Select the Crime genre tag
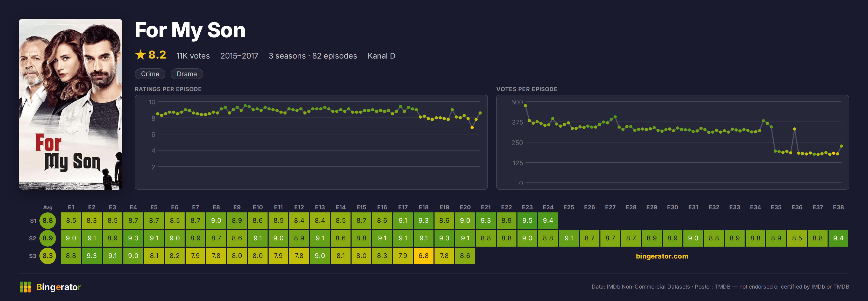The image size is (868, 301). (x=150, y=74)
